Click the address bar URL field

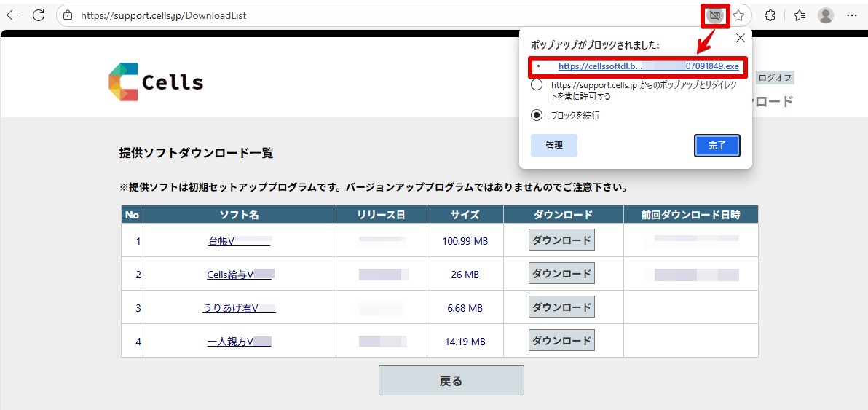(x=364, y=15)
